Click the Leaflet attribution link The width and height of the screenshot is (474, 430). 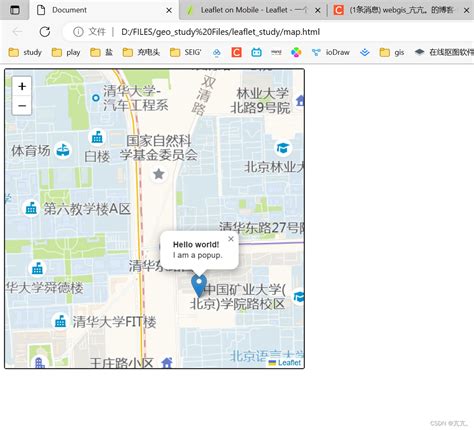289,363
